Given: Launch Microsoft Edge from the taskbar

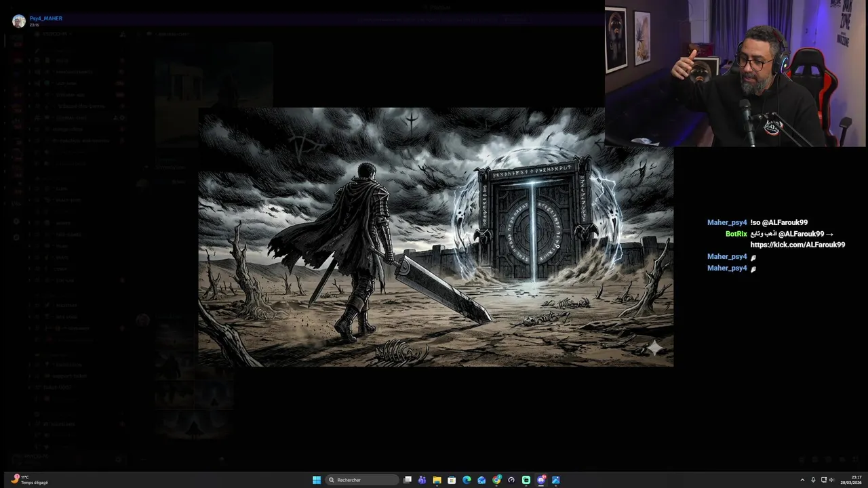Looking at the screenshot, I should pyautogui.click(x=467, y=480).
